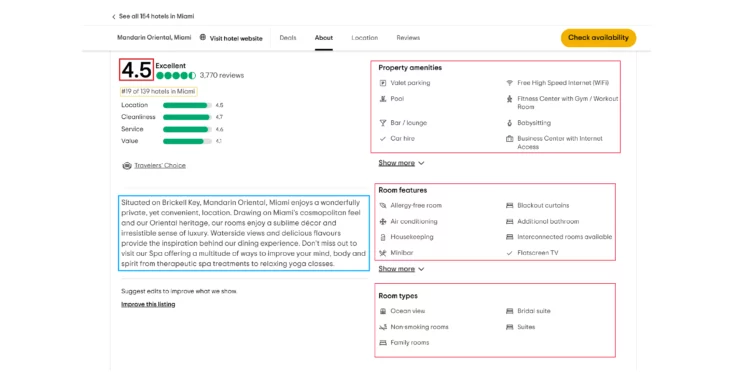The height and width of the screenshot is (378, 744).
Task: Click the Value rating bar
Action: [187, 141]
